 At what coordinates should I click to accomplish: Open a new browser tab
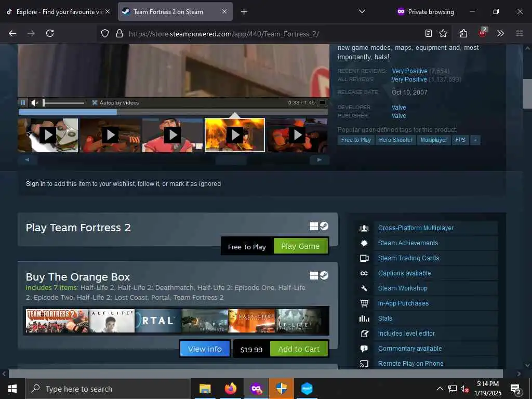coord(244,12)
